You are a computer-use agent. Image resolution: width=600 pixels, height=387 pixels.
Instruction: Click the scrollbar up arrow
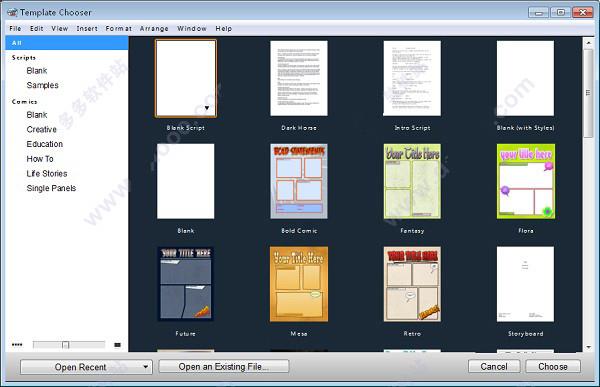[589, 43]
